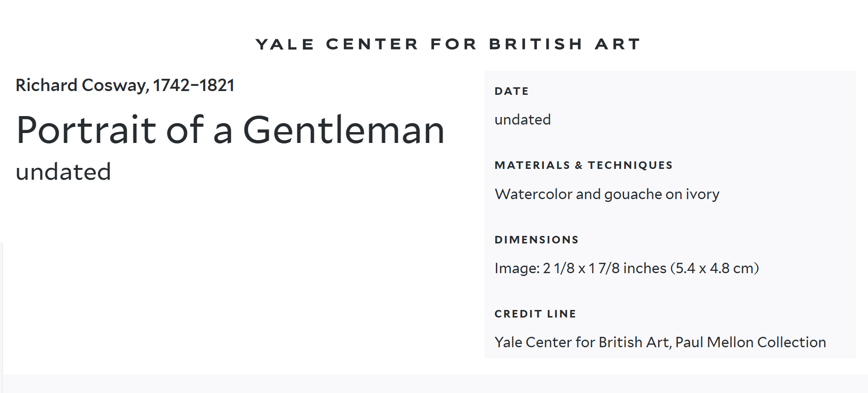The width and height of the screenshot is (868, 393).
Task: Click the word "ivory" in the materials text
Action: [702, 194]
